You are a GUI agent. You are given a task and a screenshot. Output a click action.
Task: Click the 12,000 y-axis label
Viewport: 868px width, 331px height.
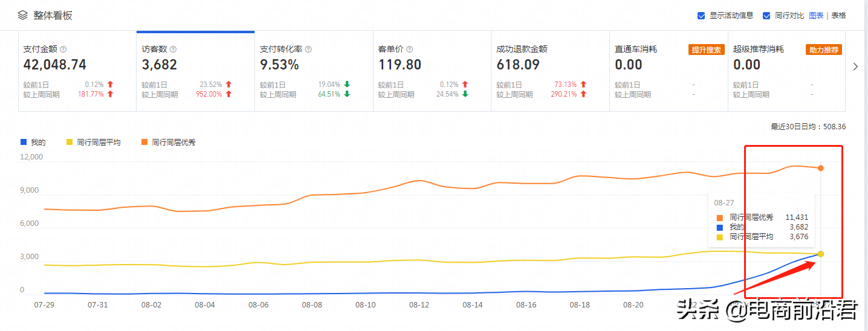point(31,157)
